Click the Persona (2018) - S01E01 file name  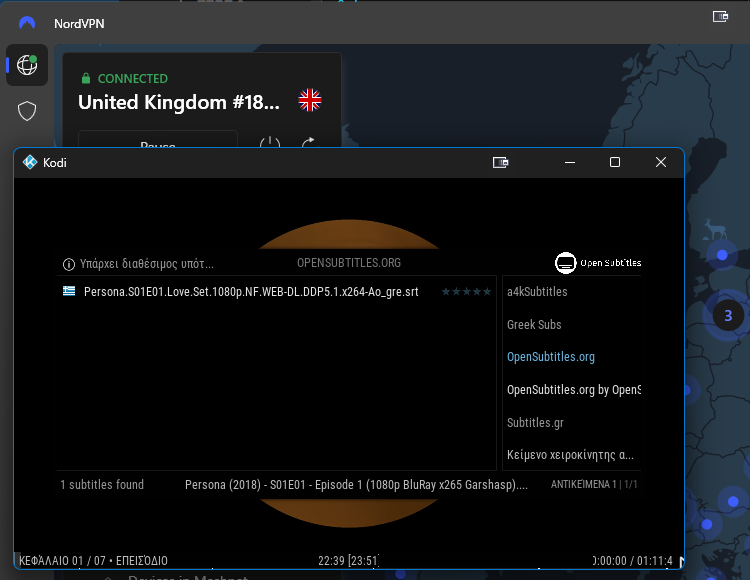tap(356, 485)
